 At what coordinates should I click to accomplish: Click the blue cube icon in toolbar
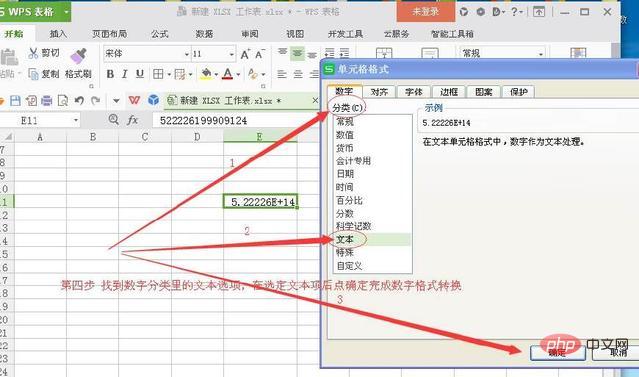[x=153, y=100]
